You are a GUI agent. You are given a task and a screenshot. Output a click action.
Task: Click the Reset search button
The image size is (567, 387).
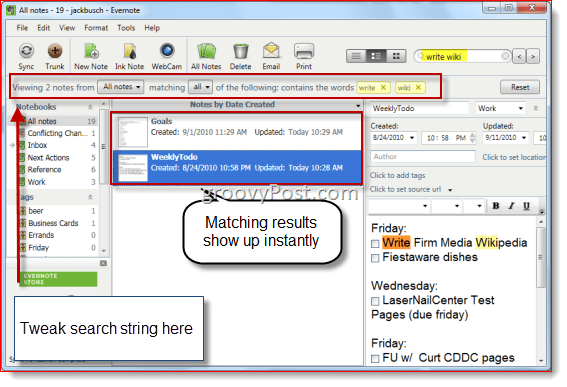[520, 87]
